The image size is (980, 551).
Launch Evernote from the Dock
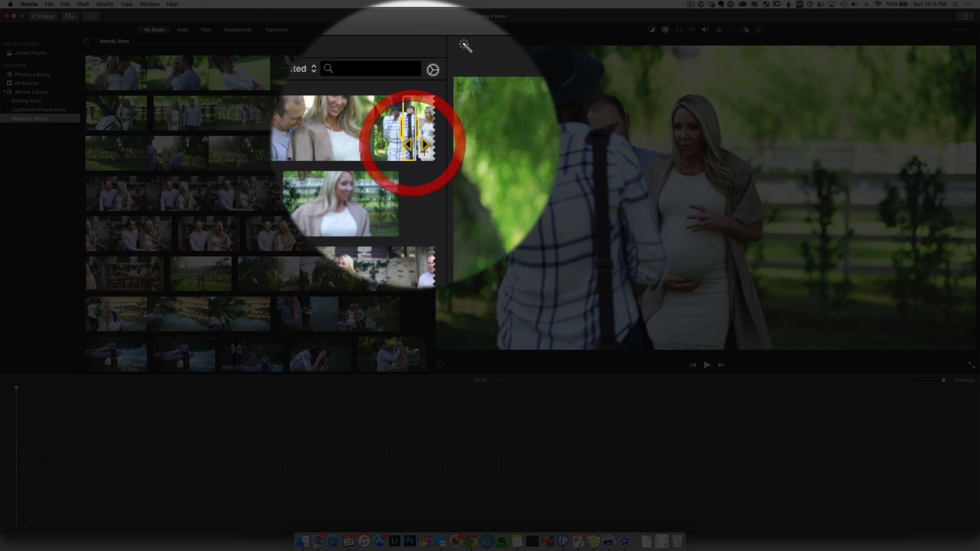click(502, 541)
